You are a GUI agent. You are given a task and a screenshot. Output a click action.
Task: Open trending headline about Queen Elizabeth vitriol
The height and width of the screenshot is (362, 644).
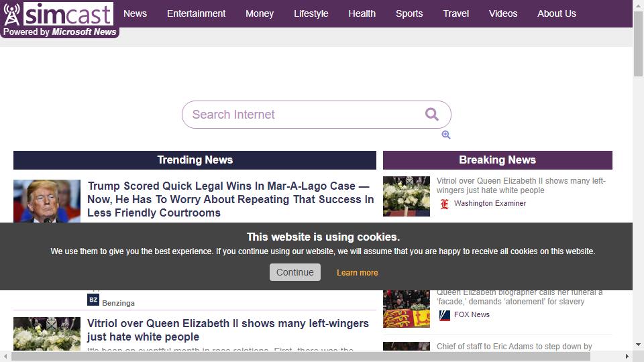point(228,330)
